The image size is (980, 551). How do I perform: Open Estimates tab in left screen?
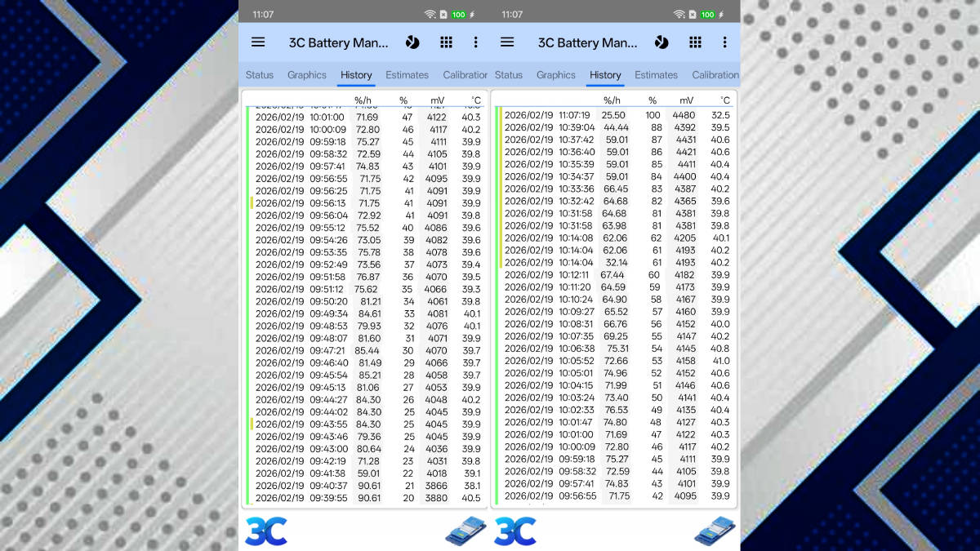[x=407, y=74]
